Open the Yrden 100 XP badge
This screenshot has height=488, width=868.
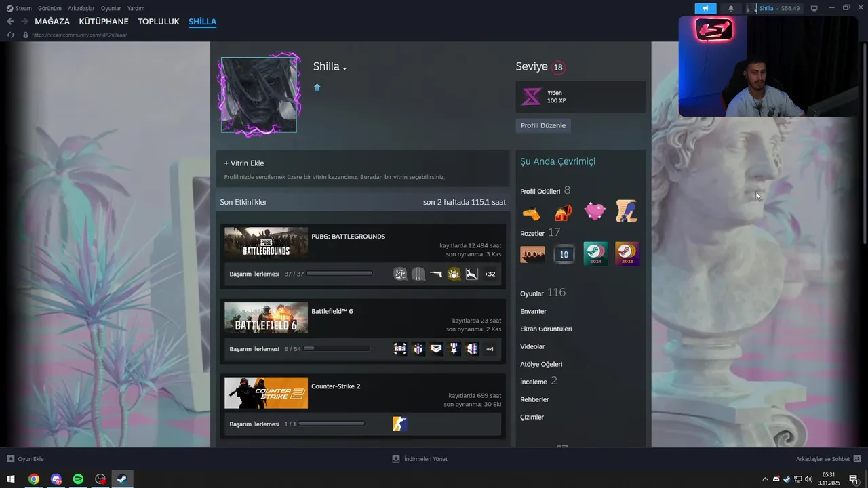(x=580, y=96)
